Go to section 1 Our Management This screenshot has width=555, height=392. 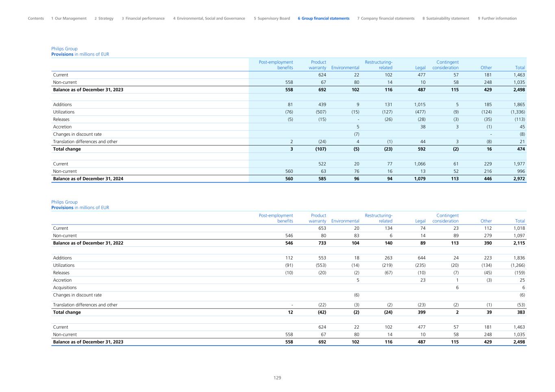tap(69, 18)
